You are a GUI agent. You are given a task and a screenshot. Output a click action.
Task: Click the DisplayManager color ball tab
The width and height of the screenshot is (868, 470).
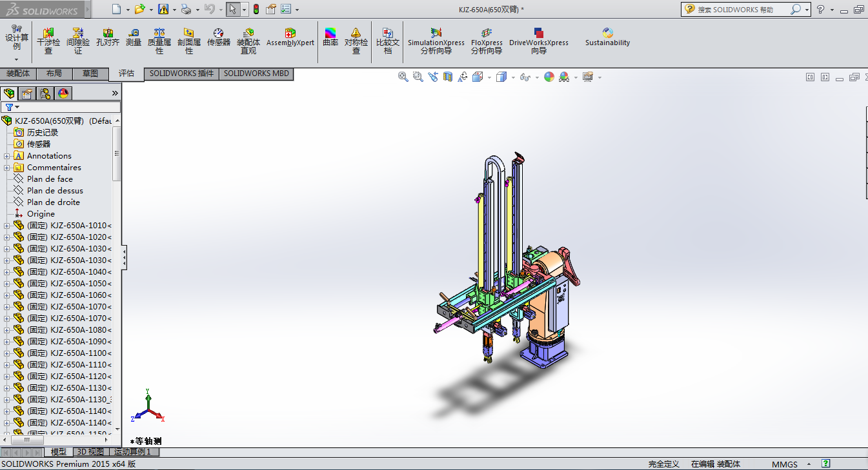pos(63,93)
